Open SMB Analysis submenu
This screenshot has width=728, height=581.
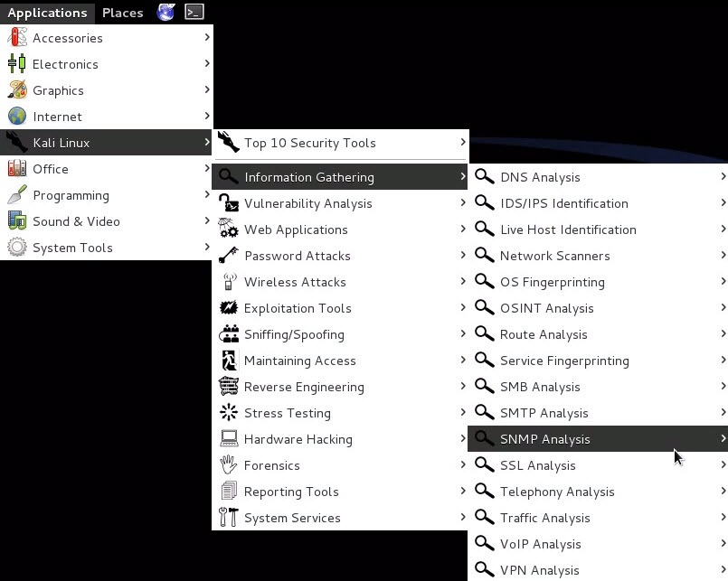(x=598, y=387)
